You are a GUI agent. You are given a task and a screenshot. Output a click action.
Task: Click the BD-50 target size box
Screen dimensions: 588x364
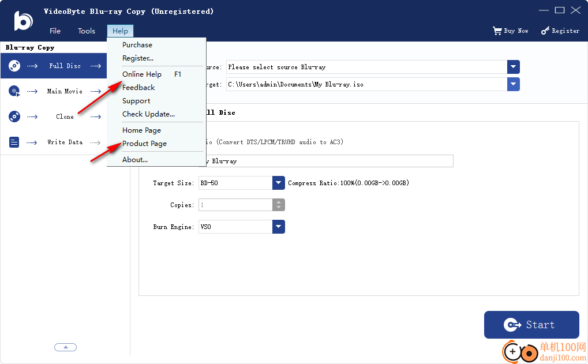tap(235, 183)
